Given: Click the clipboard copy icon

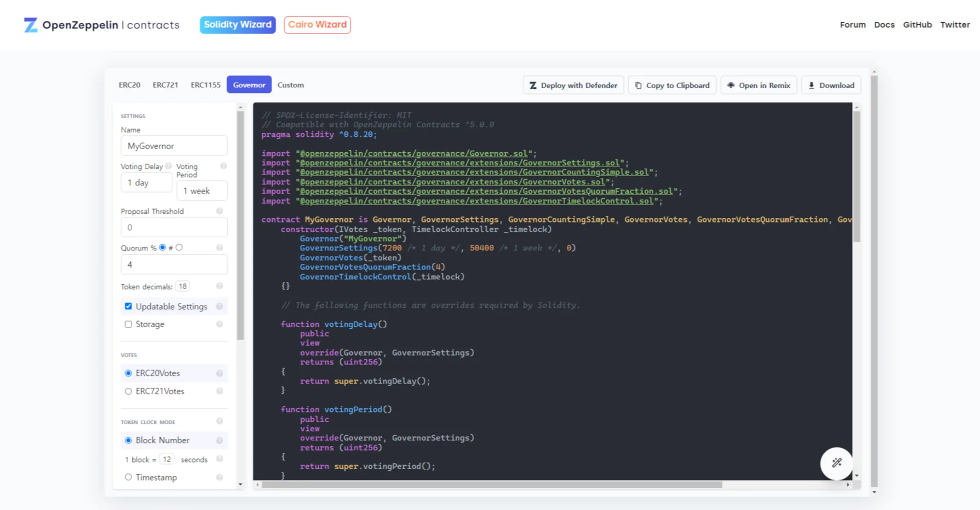Looking at the screenshot, I should (639, 86).
